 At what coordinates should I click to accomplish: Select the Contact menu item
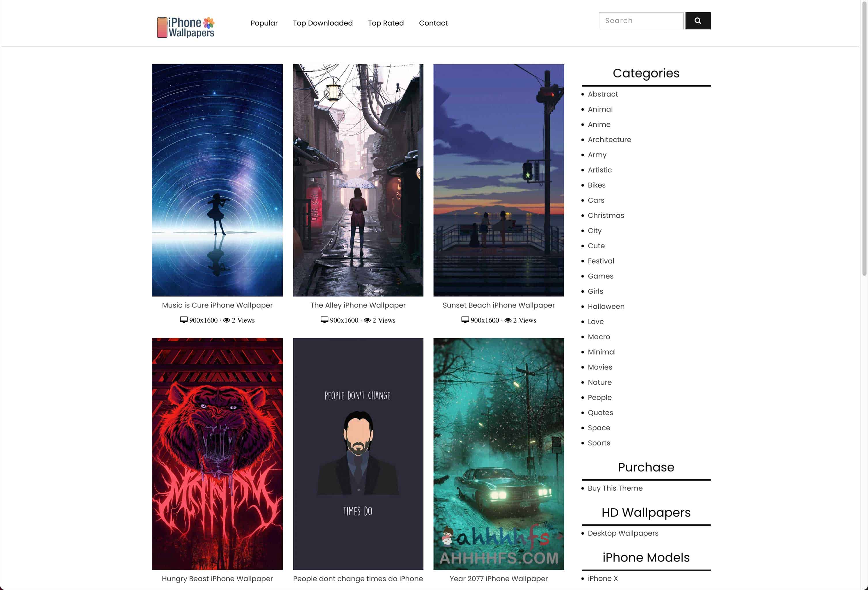pyautogui.click(x=433, y=23)
